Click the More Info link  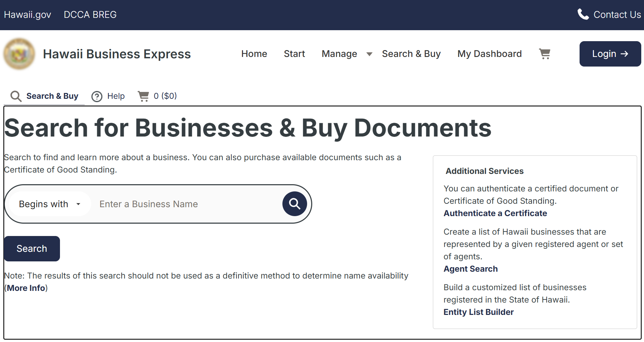(26, 288)
